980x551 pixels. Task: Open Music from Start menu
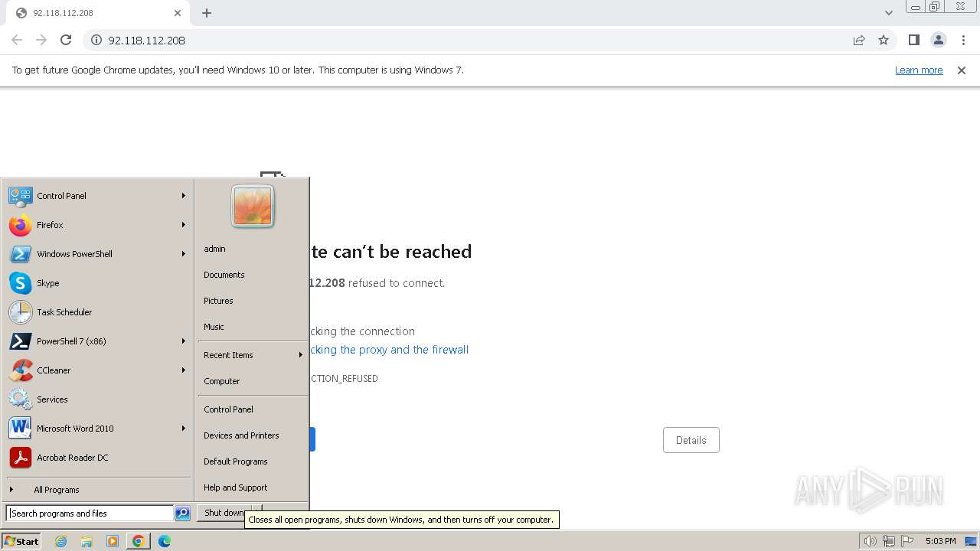click(253, 327)
